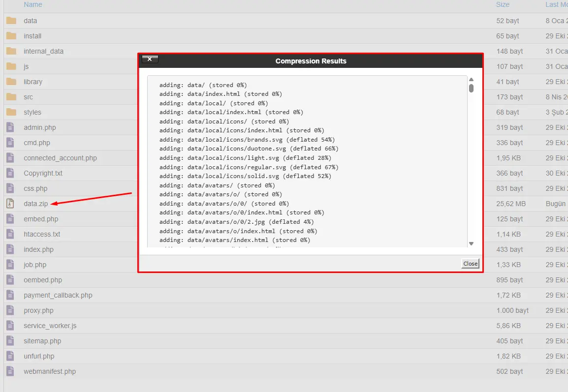Click the data folder icon
The image size is (568, 392).
coord(11,21)
